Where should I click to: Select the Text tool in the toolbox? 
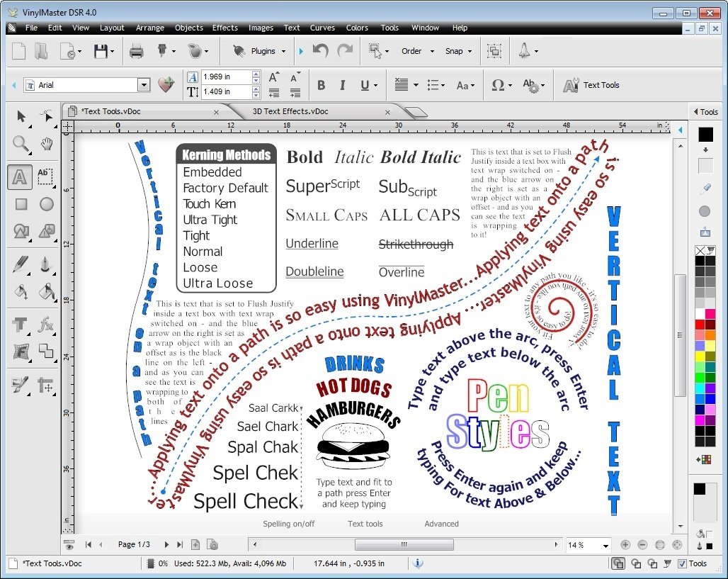[21, 176]
